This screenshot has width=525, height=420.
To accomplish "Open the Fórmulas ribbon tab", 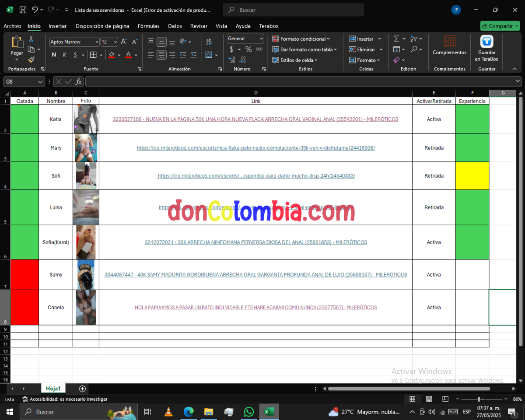I will 148,26.
